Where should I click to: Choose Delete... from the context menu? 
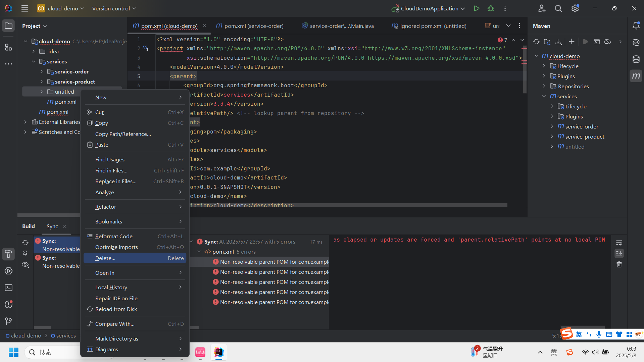coord(135,258)
